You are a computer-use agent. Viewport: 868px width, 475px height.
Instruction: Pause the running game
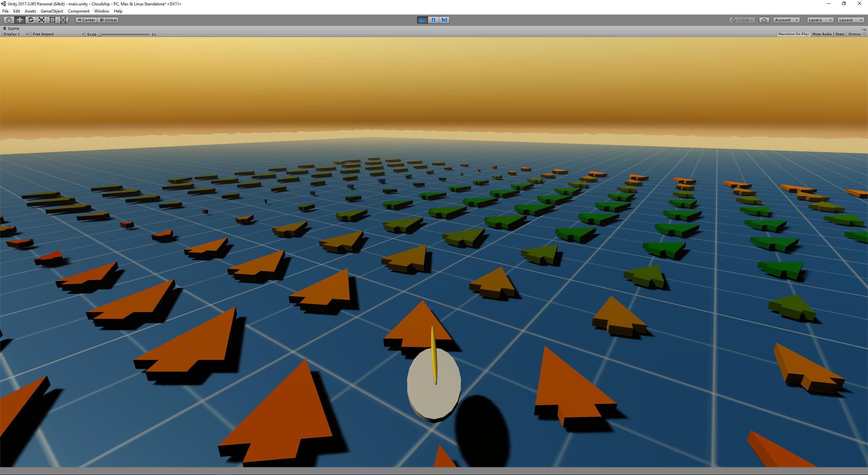pyautogui.click(x=433, y=20)
